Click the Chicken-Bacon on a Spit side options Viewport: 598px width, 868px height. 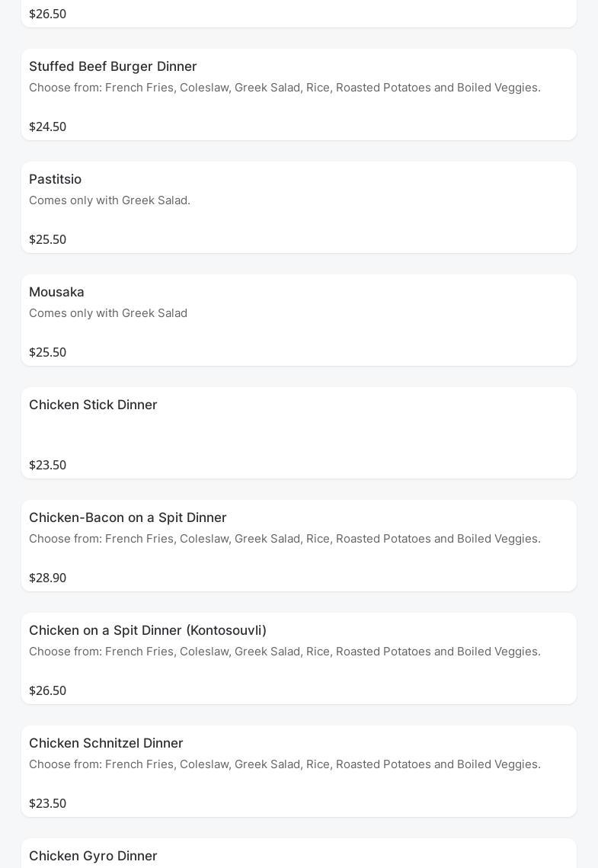[284, 539]
